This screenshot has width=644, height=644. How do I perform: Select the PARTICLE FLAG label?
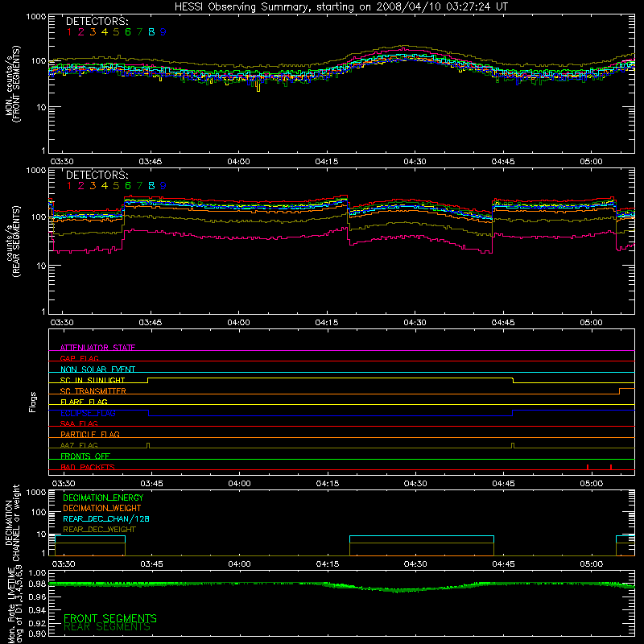90,434
